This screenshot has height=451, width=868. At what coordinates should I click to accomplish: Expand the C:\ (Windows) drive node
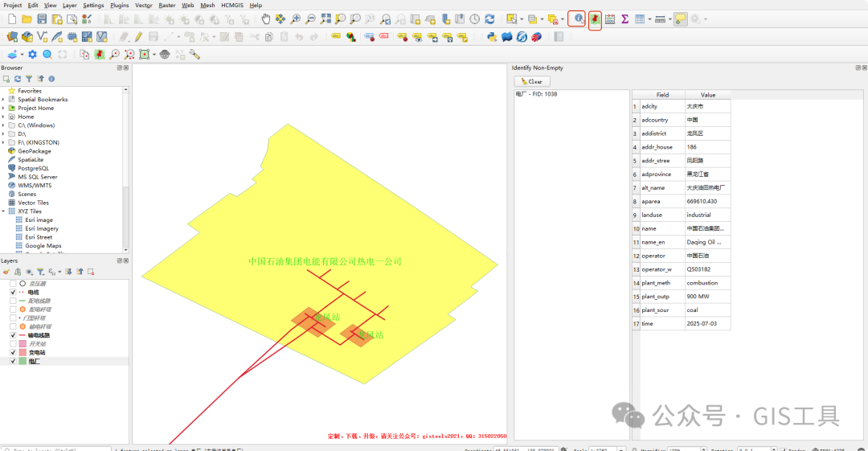pyautogui.click(x=3, y=125)
